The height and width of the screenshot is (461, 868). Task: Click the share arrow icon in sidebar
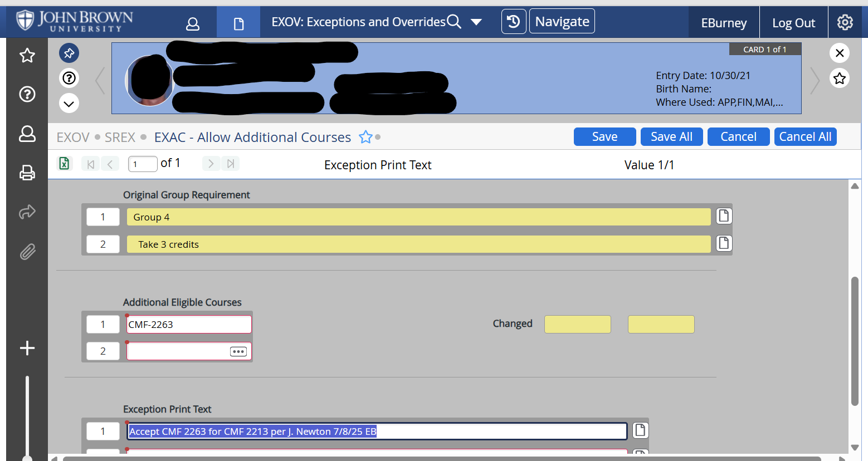(27, 212)
